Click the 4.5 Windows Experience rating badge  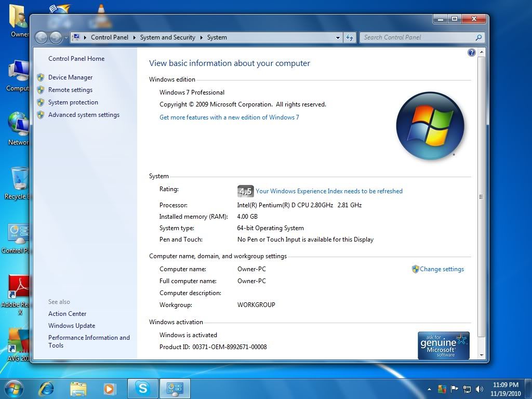[245, 191]
